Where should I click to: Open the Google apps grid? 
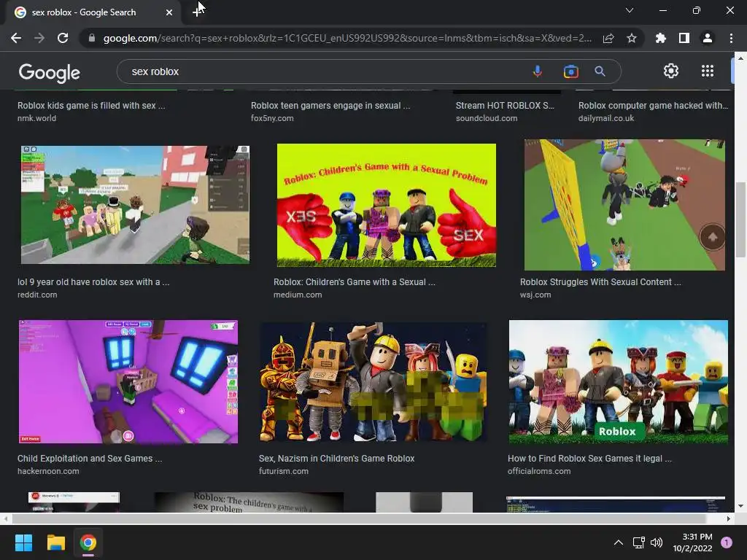708,71
